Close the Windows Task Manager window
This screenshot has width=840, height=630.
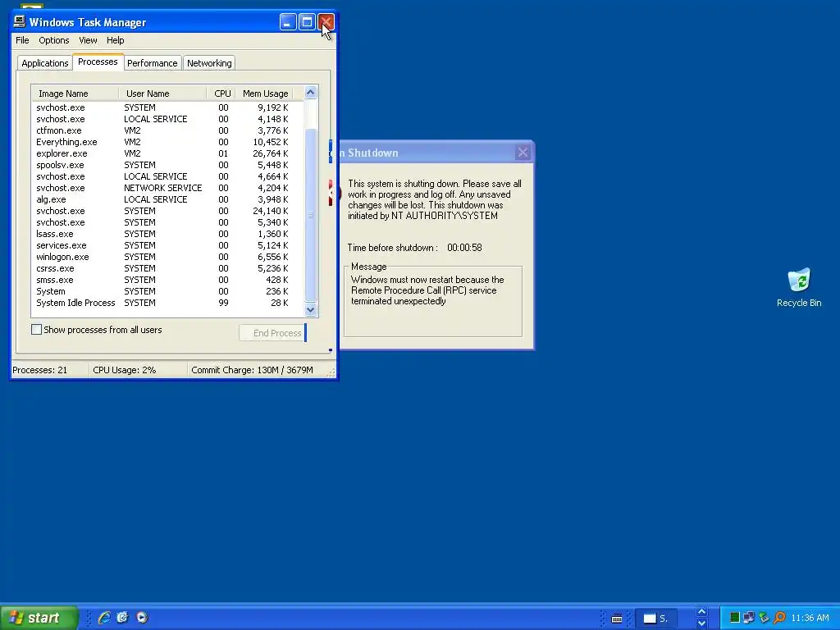326,22
